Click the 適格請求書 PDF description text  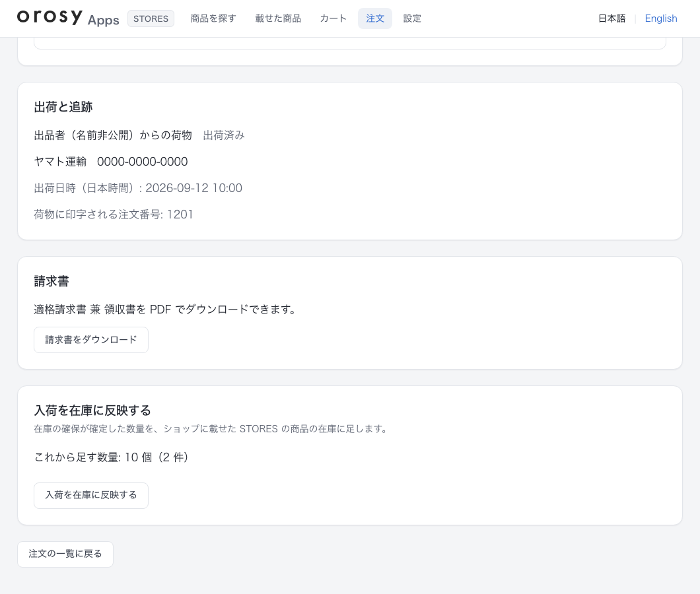[166, 310]
